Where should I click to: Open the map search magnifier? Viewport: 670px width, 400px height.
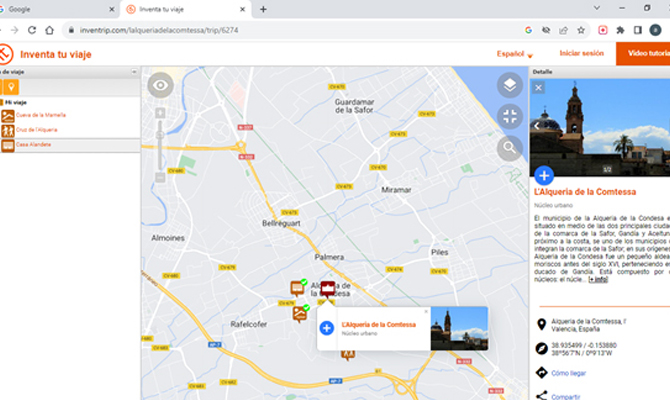click(x=510, y=148)
